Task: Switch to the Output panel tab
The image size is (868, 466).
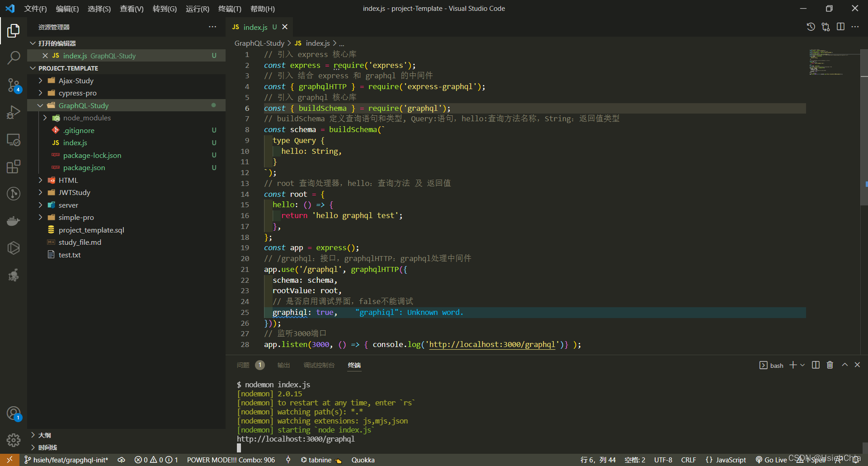Action: click(x=283, y=365)
